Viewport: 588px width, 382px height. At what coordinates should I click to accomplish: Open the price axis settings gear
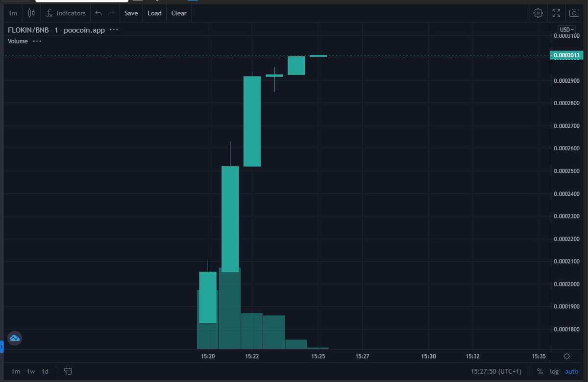(x=566, y=356)
